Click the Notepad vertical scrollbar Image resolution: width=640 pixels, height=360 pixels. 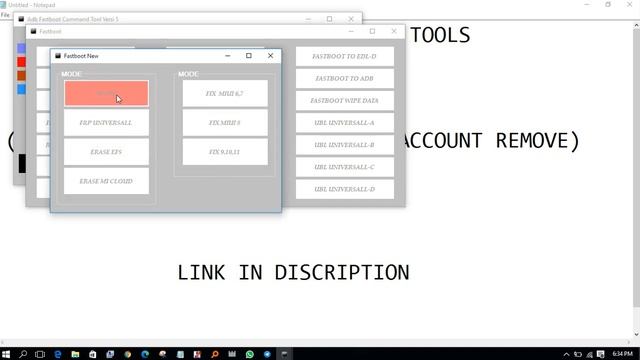[636, 167]
